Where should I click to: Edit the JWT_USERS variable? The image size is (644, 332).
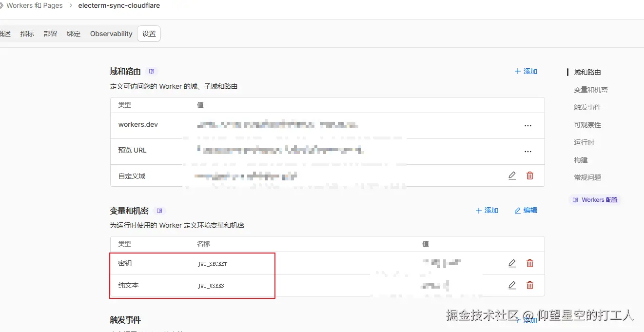tap(512, 285)
